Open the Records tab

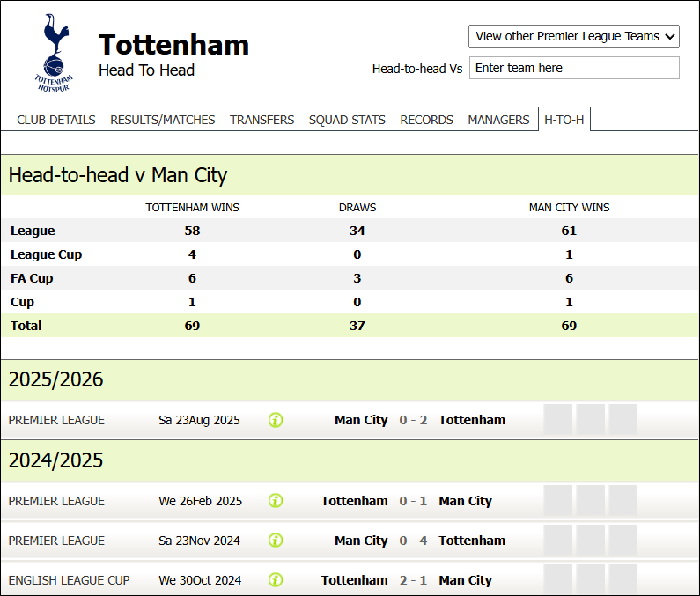[427, 120]
